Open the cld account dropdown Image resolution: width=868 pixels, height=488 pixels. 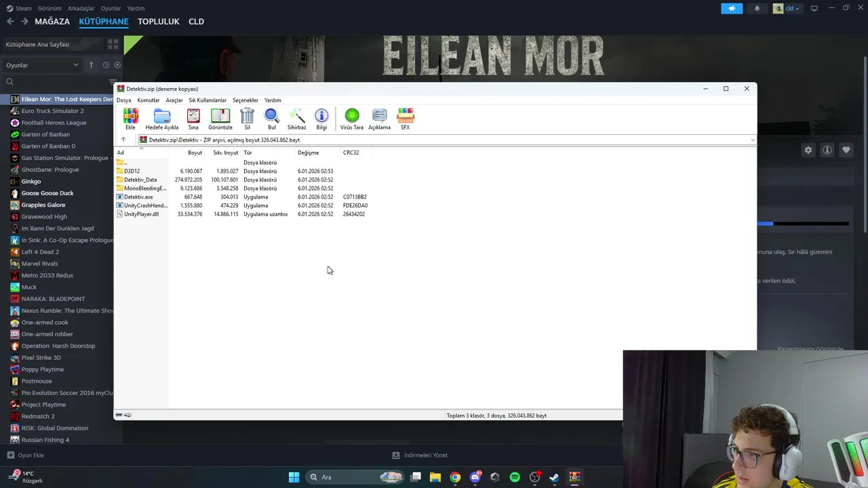(788, 8)
